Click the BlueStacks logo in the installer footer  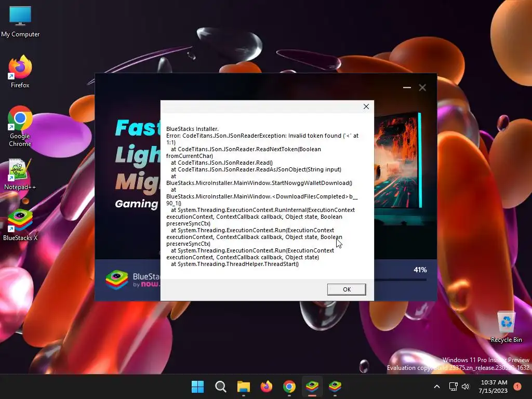[x=117, y=280]
